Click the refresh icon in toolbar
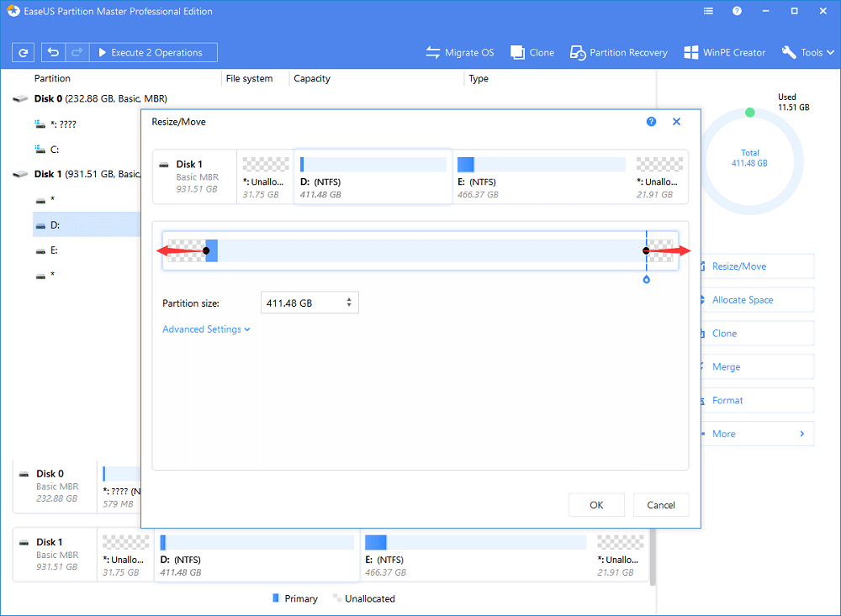 pos(23,52)
